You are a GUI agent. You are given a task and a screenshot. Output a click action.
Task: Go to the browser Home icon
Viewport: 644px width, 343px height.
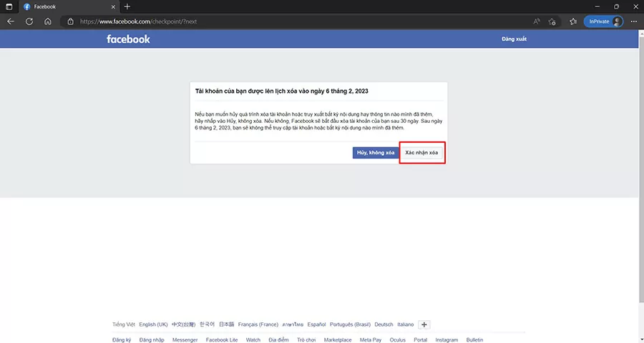(48, 21)
